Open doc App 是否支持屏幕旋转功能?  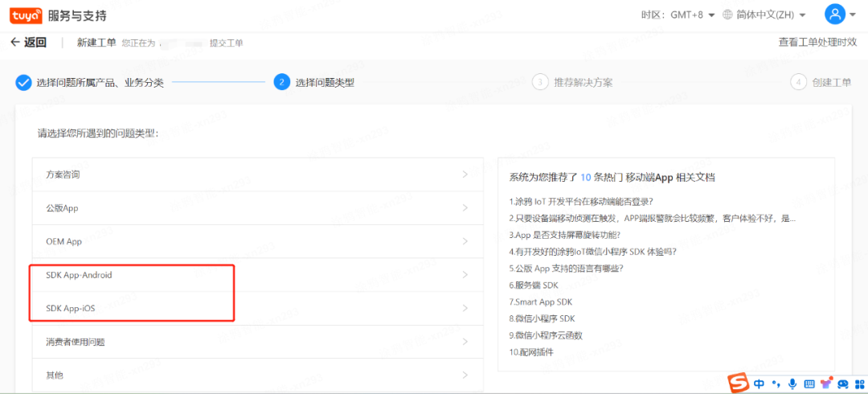click(565, 235)
